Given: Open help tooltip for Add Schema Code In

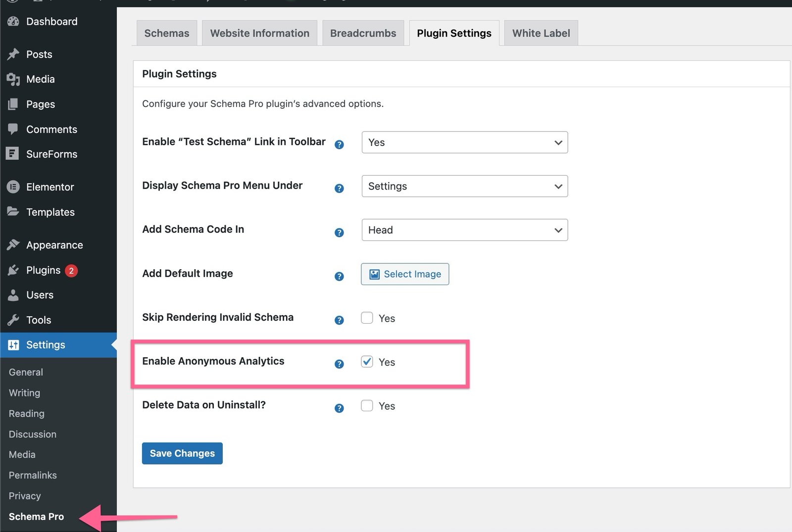Looking at the screenshot, I should 339,233.
